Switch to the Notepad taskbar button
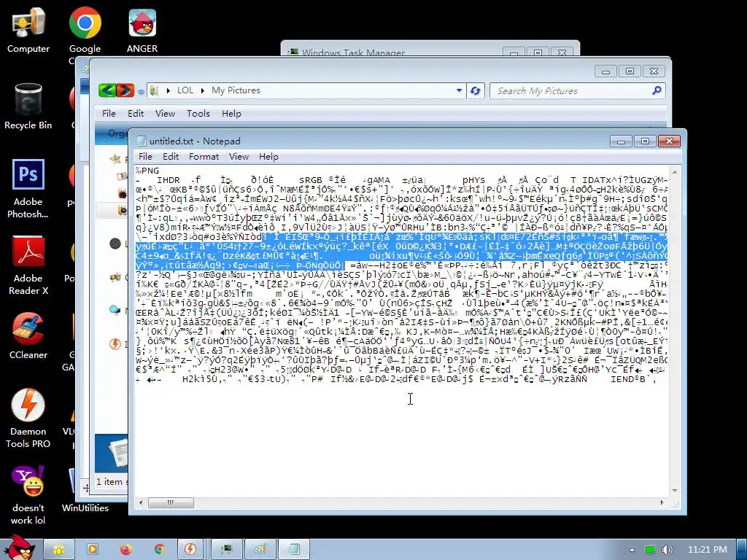747x560 pixels. [x=294, y=550]
